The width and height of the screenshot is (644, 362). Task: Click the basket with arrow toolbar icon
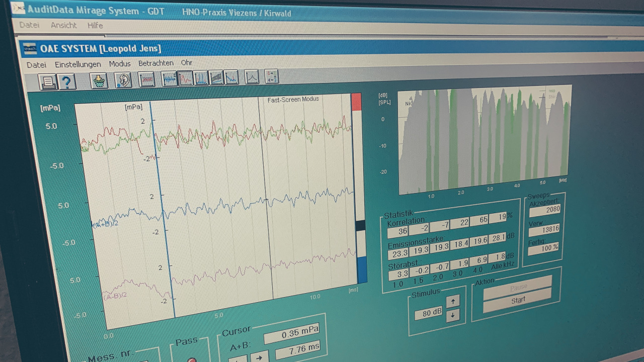point(99,80)
